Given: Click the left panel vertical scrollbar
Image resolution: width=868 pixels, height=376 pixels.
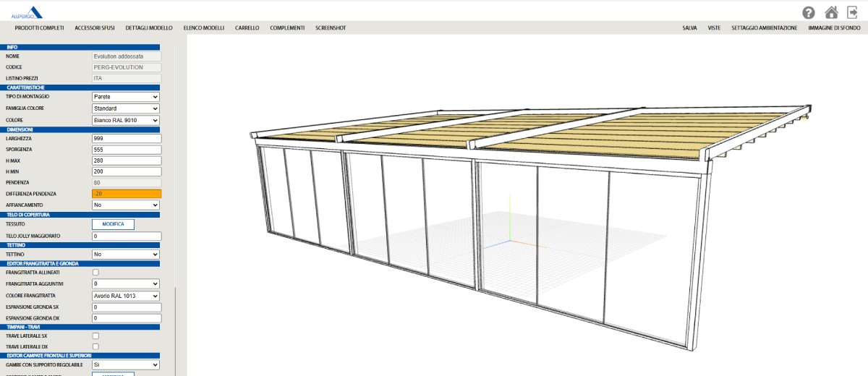Looking at the screenshot, I should [174, 332].
